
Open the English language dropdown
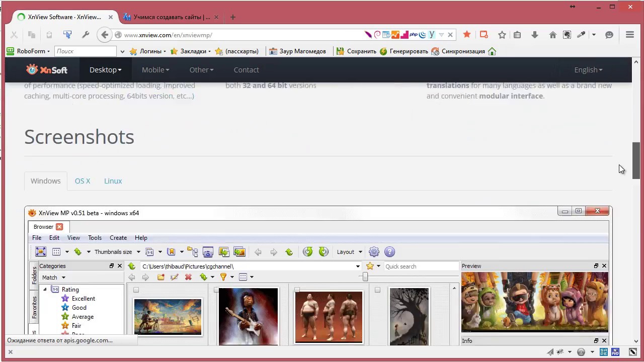coord(588,70)
